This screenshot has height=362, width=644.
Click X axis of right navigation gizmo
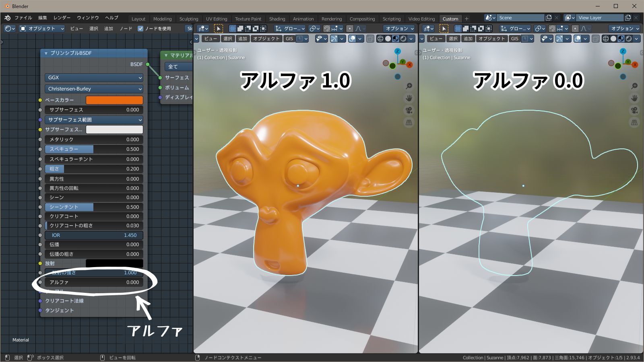635,65
